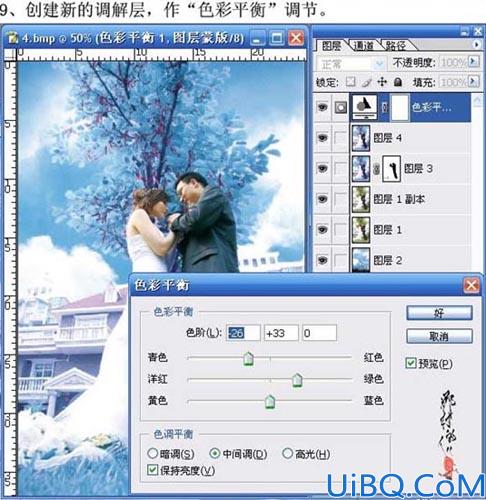Click the third 色阶 field showing 0
486x500 pixels.
click(319, 333)
